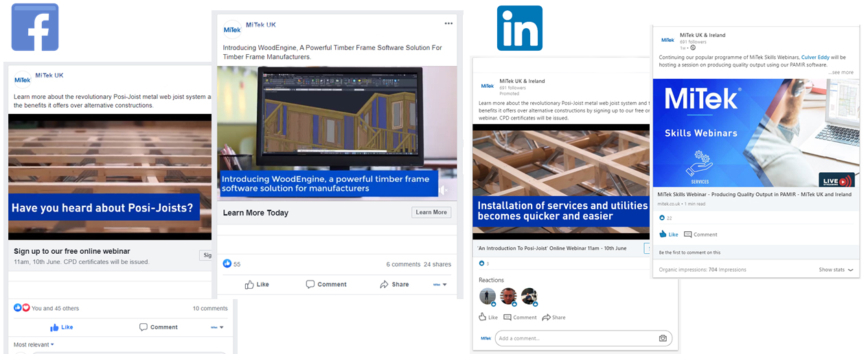This screenshot has width=868, height=354.
Task: Open the LinkedIn Posi-Joist video thumbnail
Action: 561,182
